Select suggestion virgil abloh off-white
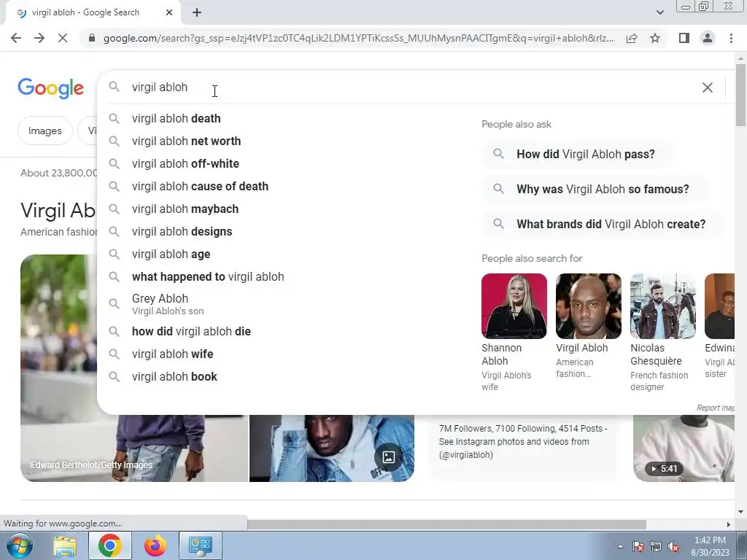The image size is (747, 560). 185,164
